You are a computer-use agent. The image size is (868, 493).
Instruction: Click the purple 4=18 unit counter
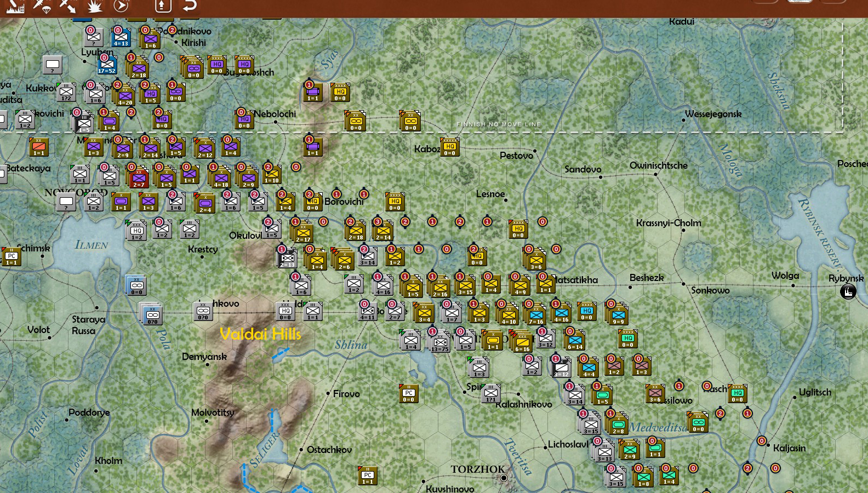point(221,178)
